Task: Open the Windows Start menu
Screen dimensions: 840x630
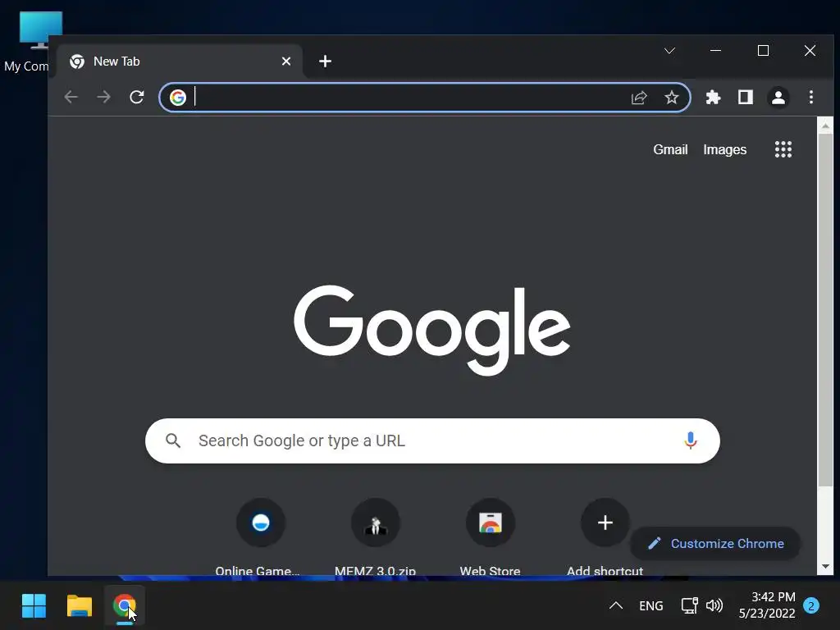Action: 34,606
